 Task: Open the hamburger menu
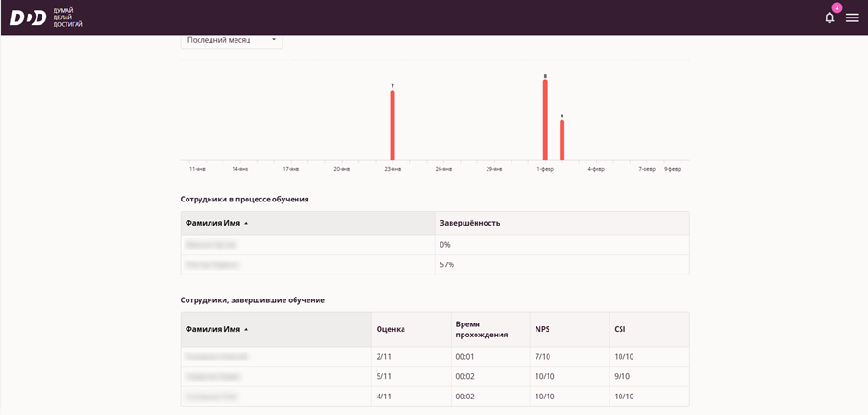click(851, 18)
